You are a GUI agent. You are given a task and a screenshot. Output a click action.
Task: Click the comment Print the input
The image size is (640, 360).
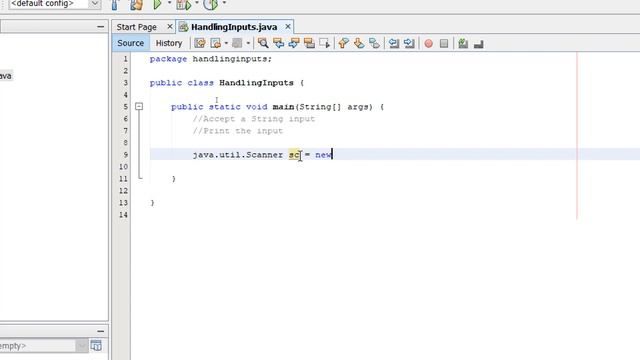click(x=238, y=131)
